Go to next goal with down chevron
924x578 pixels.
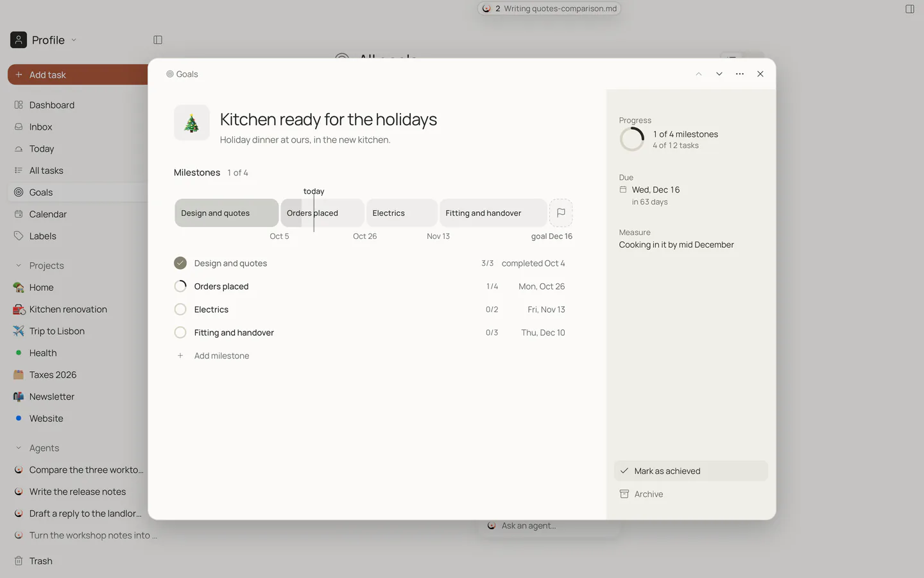pyautogui.click(x=719, y=74)
